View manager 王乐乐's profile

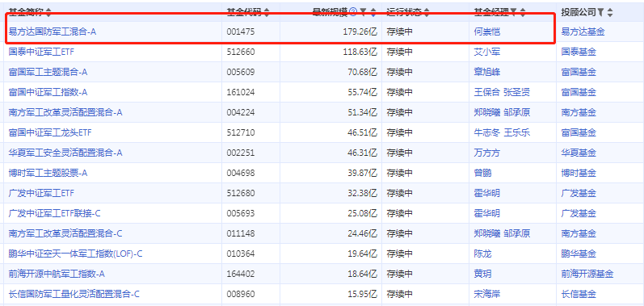coord(516,132)
